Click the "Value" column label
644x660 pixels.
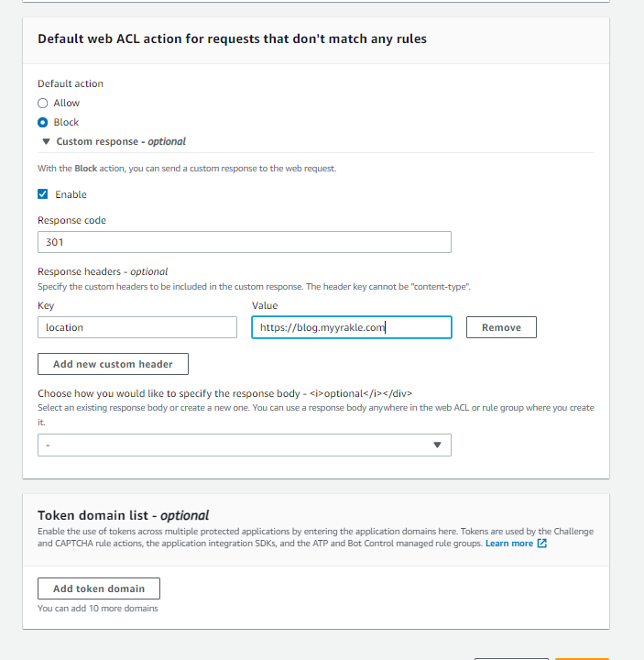[265, 306]
